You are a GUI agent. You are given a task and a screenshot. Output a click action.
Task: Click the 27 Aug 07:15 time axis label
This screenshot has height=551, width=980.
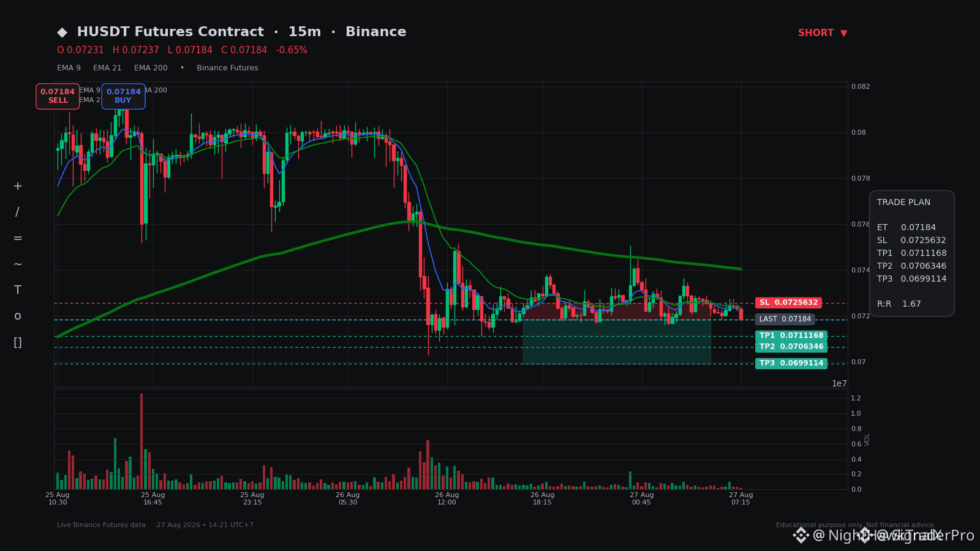pos(741,498)
